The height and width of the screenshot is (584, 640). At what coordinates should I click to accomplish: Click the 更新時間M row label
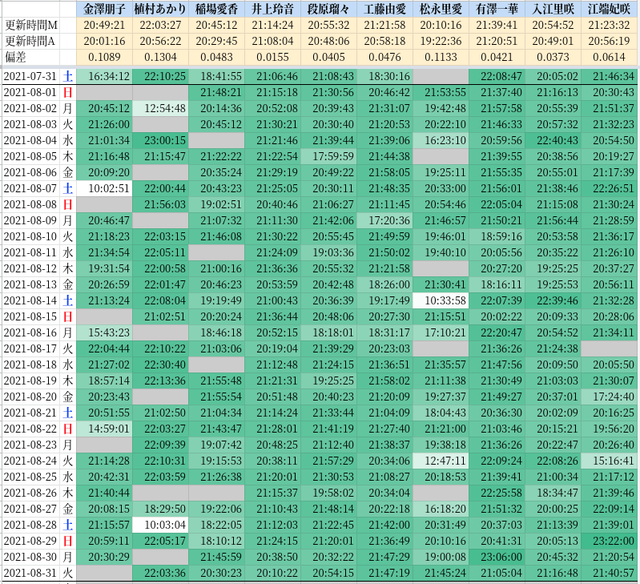click(x=31, y=25)
